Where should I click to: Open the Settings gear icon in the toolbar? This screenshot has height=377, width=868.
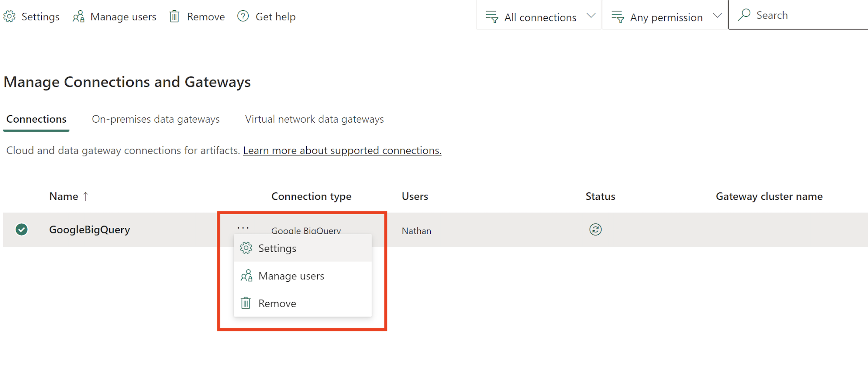(x=9, y=16)
